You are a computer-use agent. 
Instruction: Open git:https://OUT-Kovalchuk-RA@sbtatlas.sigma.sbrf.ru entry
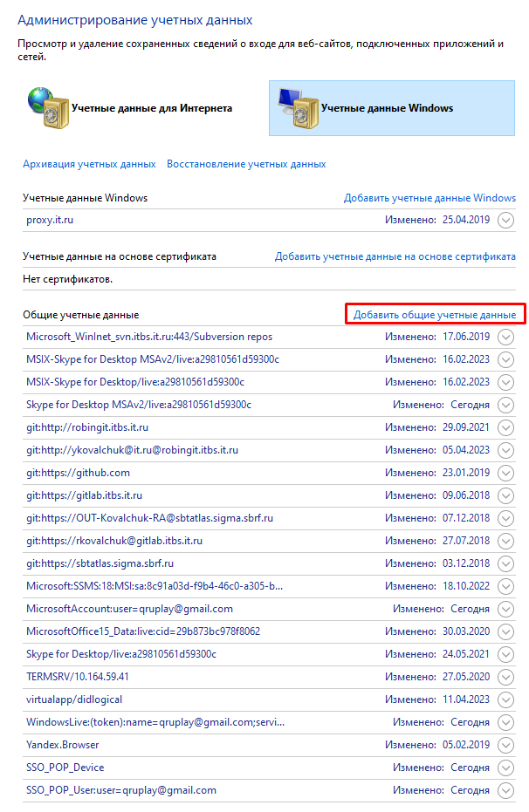pos(150,518)
